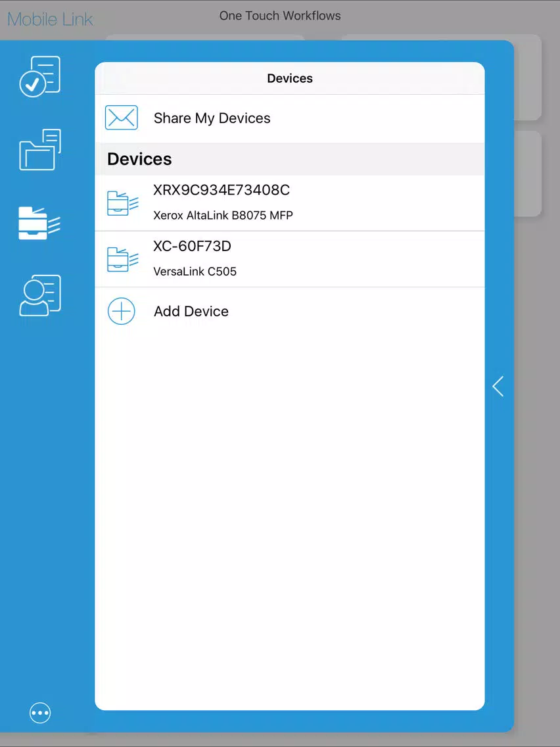Open the workflows checklist sidebar icon

pyautogui.click(x=40, y=76)
